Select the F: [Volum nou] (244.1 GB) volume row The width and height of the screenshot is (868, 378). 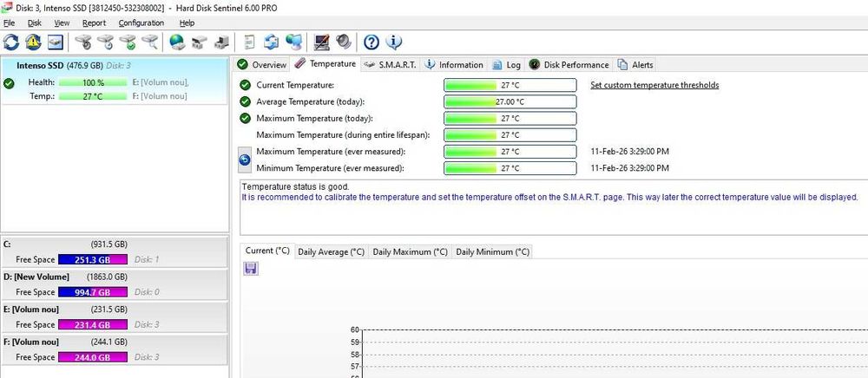point(114,350)
